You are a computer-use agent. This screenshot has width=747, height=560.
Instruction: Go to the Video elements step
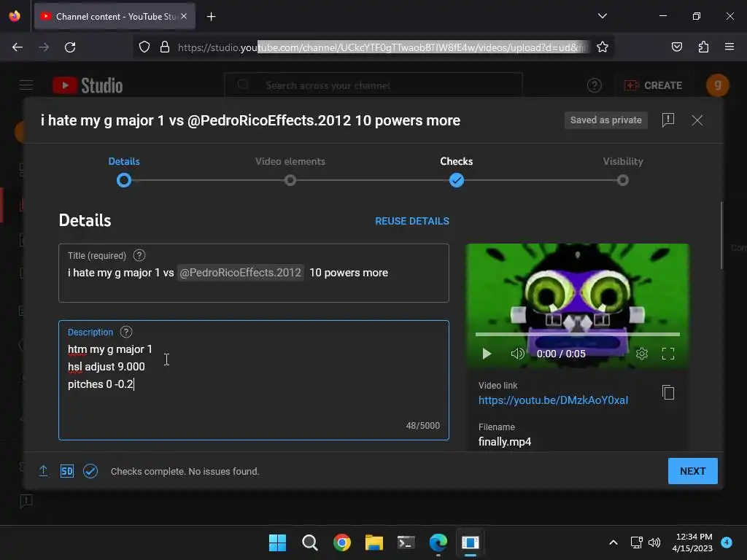pyautogui.click(x=290, y=172)
